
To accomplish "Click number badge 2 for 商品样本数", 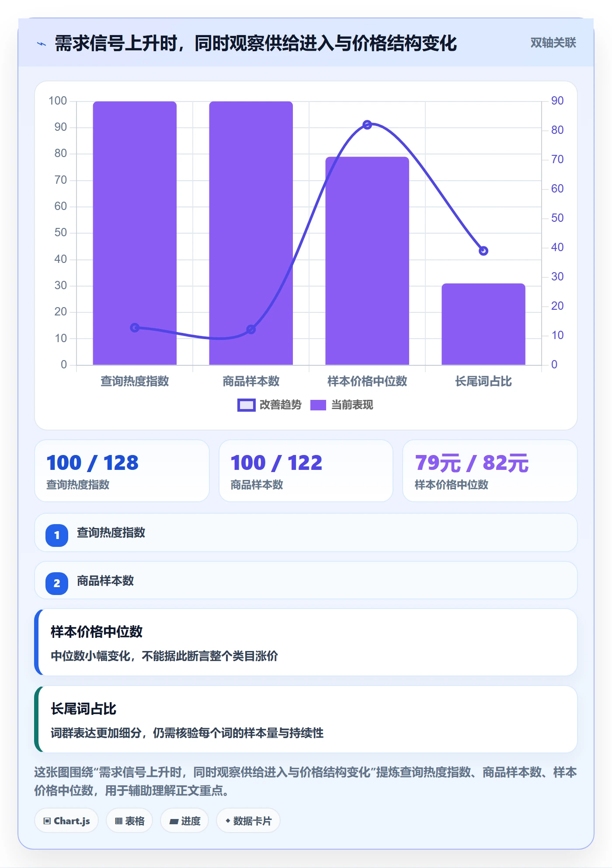I will tap(57, 583).
